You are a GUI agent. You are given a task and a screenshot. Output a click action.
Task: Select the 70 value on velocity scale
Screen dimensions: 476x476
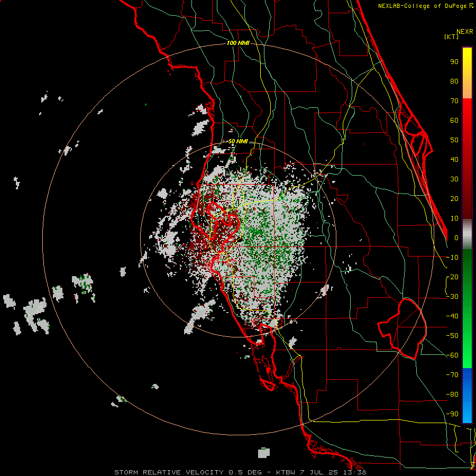(x=454, y=101)
